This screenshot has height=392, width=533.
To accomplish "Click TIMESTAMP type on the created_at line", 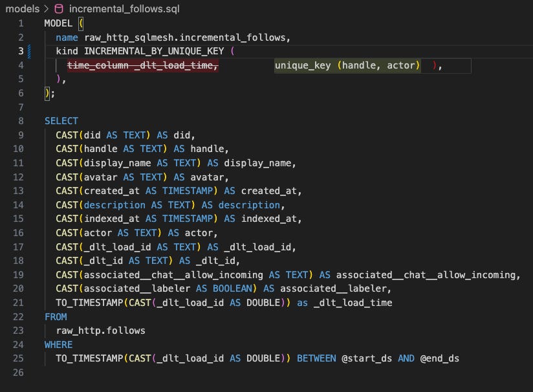I will pos(188,191).
